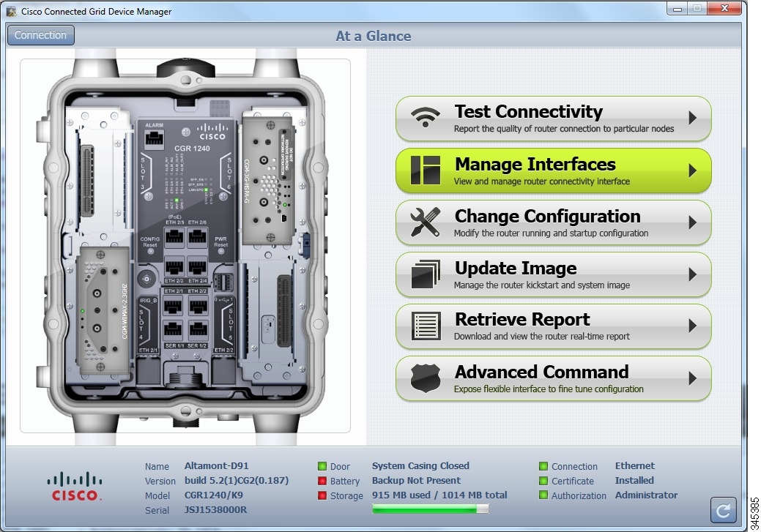
Task: Click the green storage usage progress bar
Action: click(430, 509)
